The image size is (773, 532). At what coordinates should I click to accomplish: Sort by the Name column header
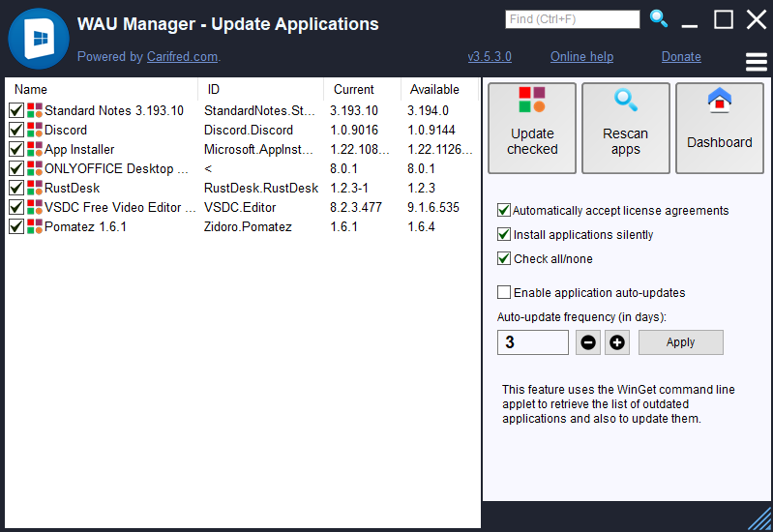click(101, 89)
